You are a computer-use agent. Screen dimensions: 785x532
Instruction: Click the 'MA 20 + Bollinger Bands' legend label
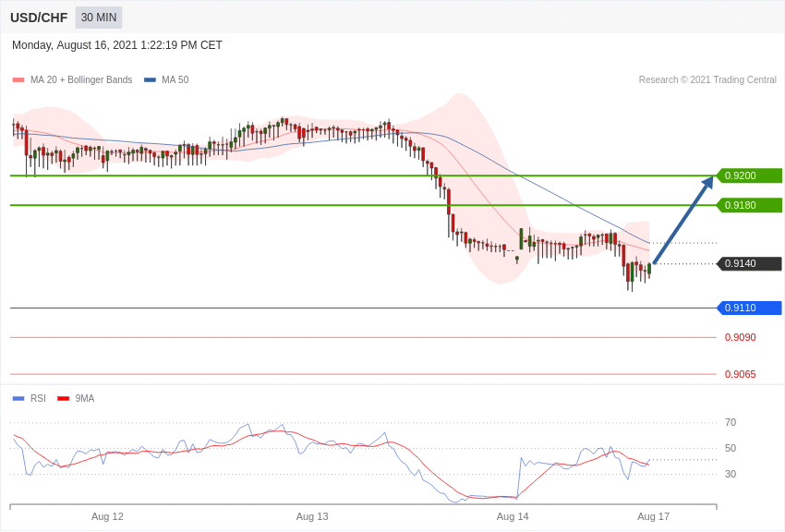(x=81, y=80)
